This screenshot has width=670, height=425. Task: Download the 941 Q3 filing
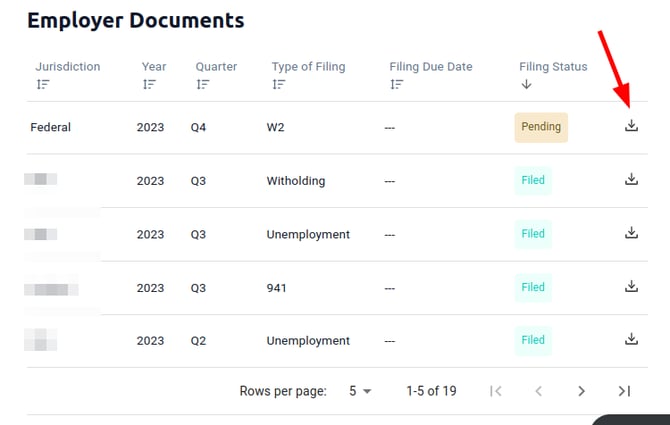tap(631, 287)
